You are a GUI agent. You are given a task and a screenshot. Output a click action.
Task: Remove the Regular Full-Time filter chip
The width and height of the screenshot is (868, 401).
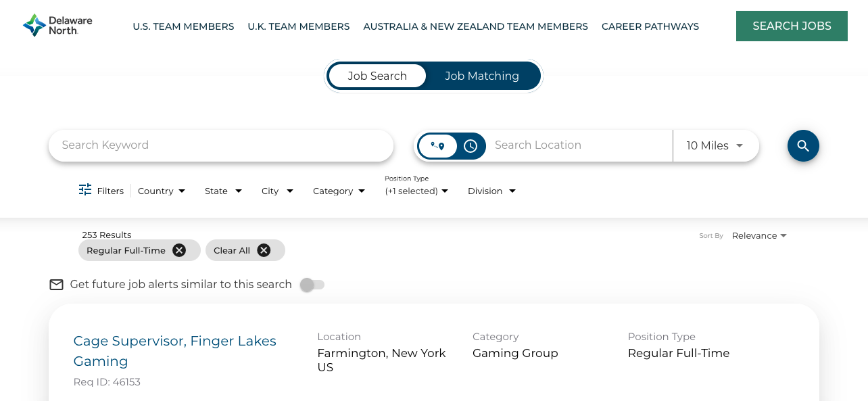tap(178, 250)
